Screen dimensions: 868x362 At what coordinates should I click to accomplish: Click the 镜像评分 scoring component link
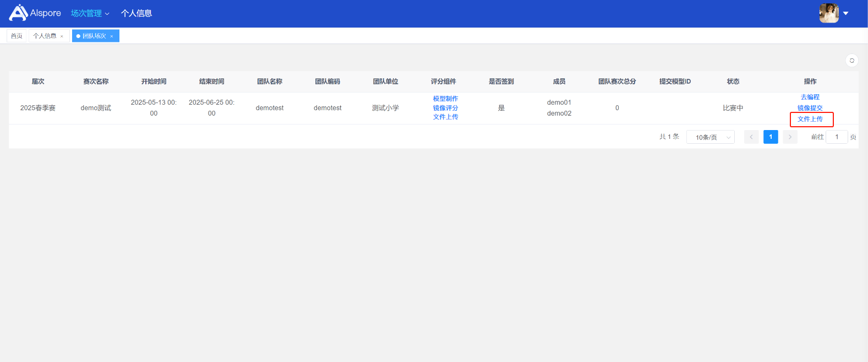pos(445,108)
